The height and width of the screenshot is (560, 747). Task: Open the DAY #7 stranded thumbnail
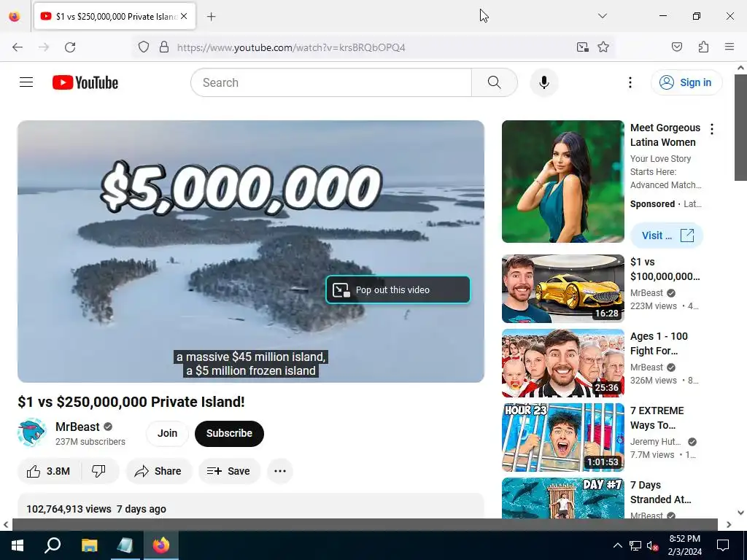click(562, 498)
